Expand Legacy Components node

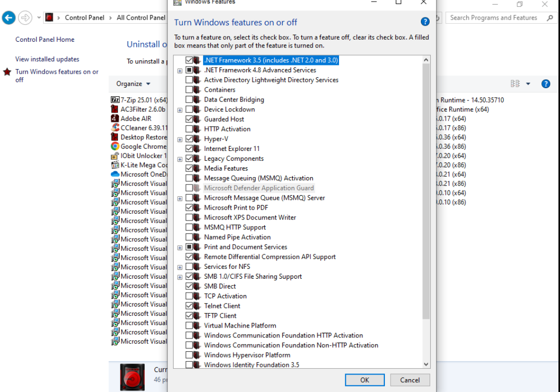click(x=180, y=159)
